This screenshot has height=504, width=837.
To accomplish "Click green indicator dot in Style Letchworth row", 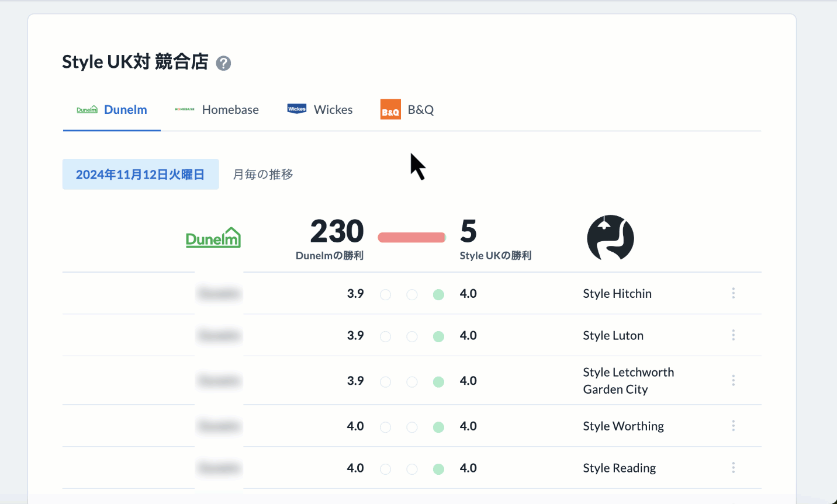I will [438, 382].
